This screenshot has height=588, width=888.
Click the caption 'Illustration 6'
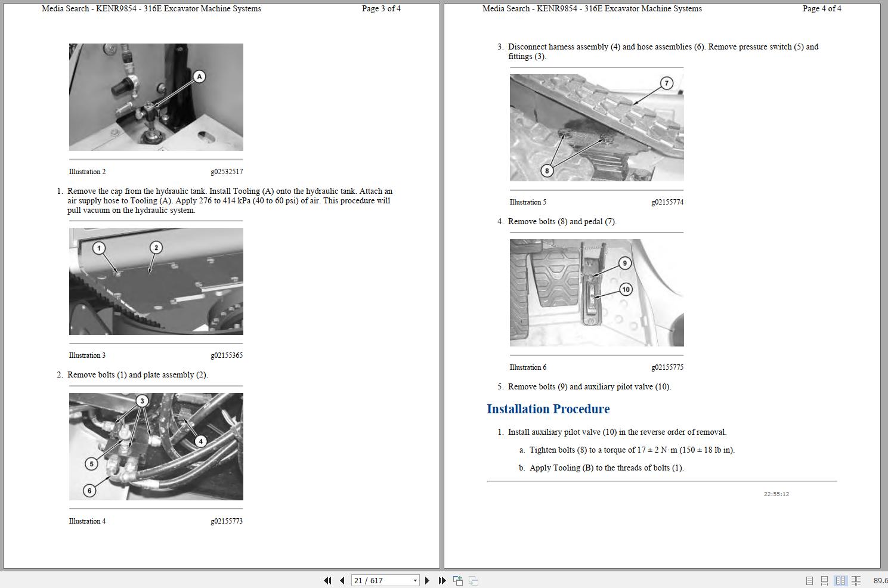(528, 367)
